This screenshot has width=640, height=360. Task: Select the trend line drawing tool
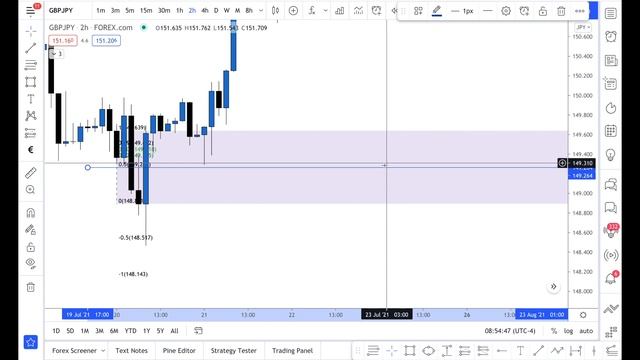31,48
